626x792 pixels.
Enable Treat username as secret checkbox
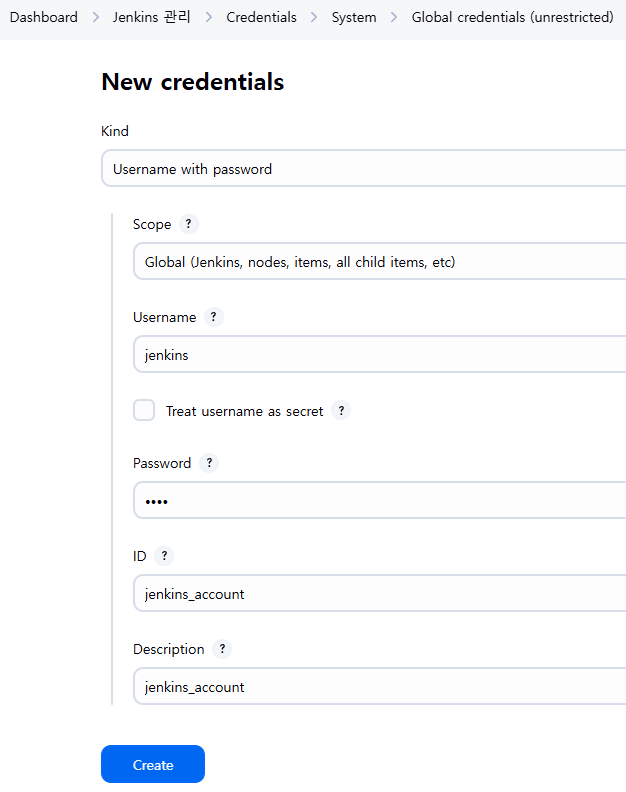145,410
